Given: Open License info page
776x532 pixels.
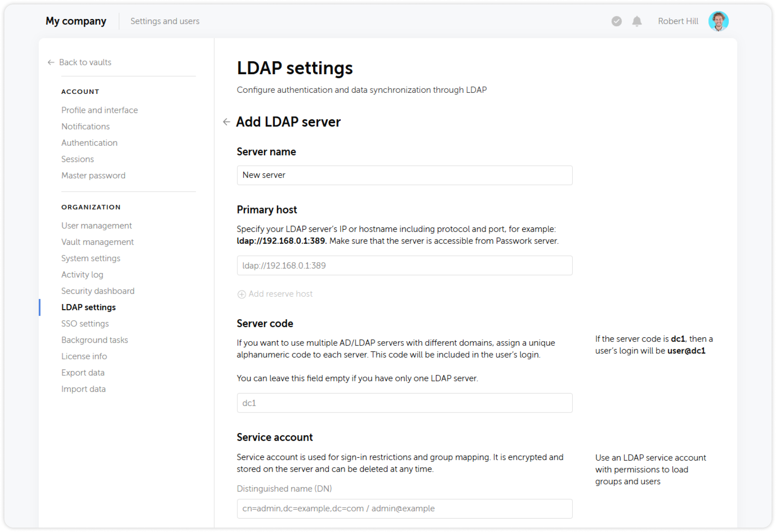Looking at the screenshot, I should [84, 356].
